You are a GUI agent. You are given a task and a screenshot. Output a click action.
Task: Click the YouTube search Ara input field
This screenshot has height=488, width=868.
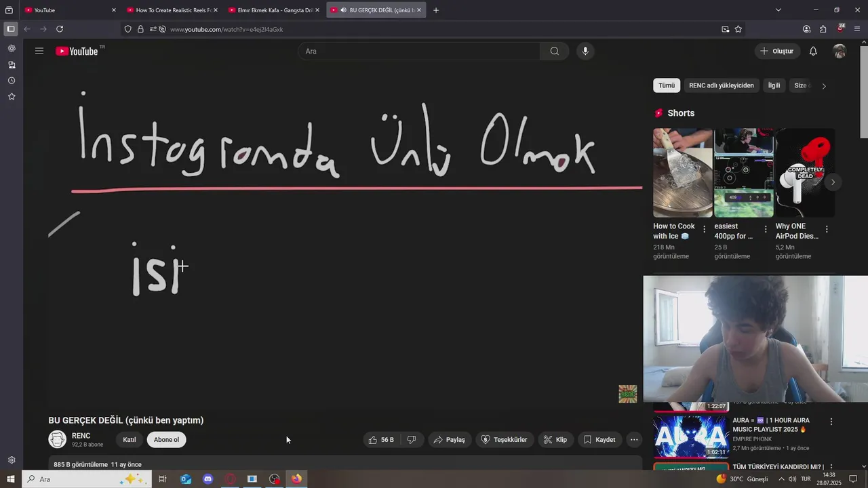point(419,51)
